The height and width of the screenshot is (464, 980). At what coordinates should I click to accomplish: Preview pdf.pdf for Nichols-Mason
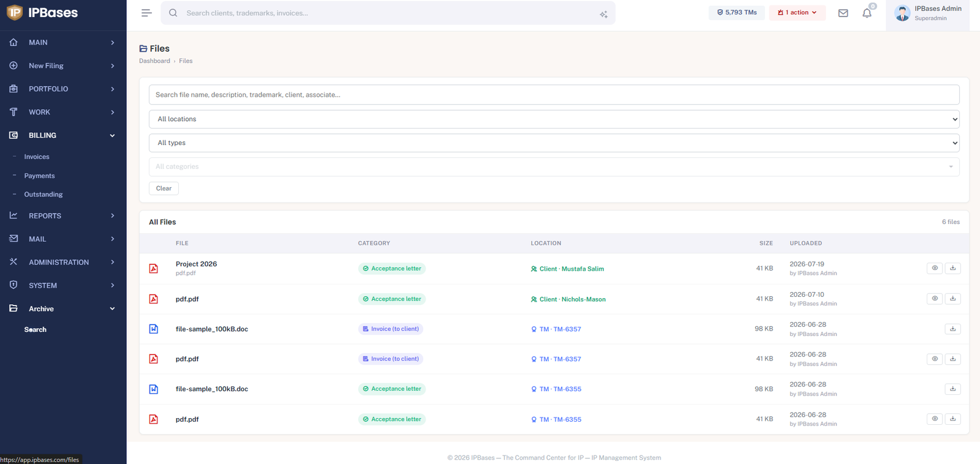935,299
